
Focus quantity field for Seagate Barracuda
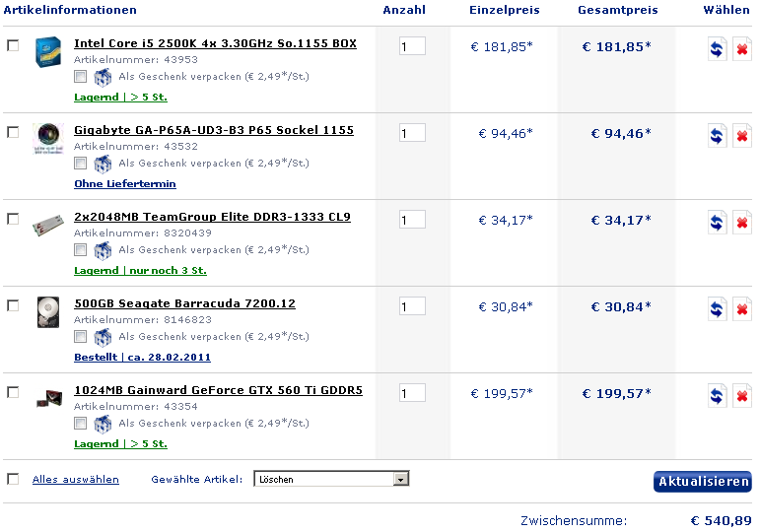click(x=412, y=306)
